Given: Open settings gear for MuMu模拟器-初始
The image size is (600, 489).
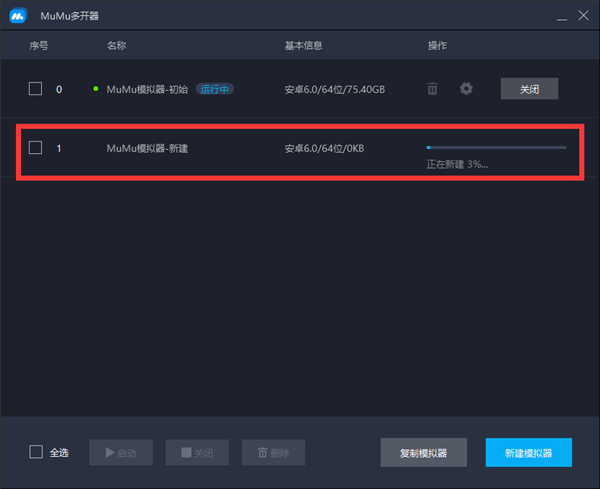Looking at the screenshot, I should pyautogui.click(x=466, y=89).
